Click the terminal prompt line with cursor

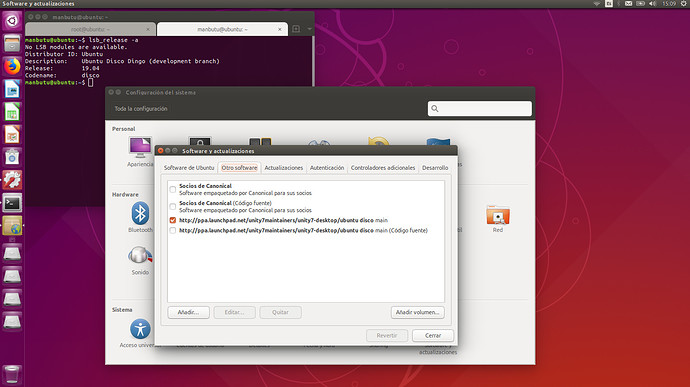pyautogui.click(x=59, y=82)
